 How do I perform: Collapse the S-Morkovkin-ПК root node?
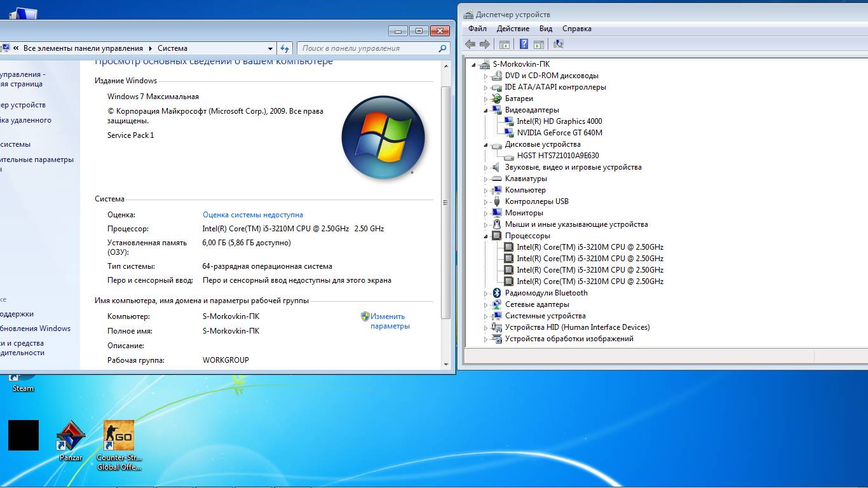(x=473, y=64)
